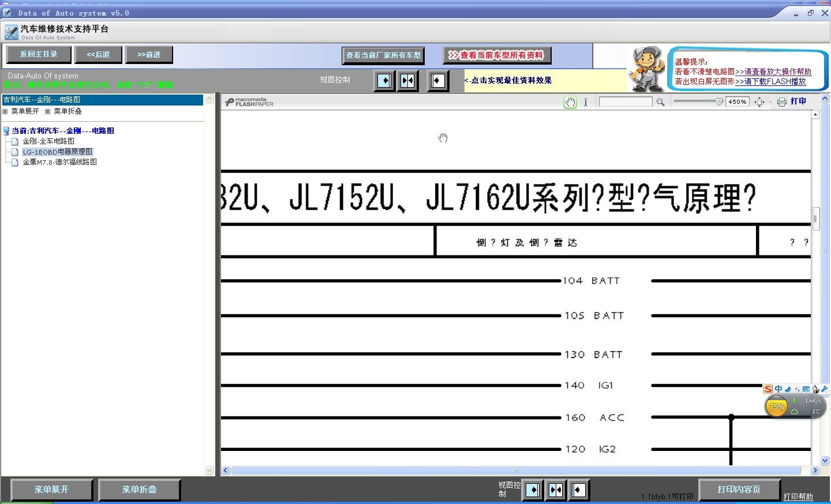Click the bottom left-arrow view control icon

click(579, 490)
